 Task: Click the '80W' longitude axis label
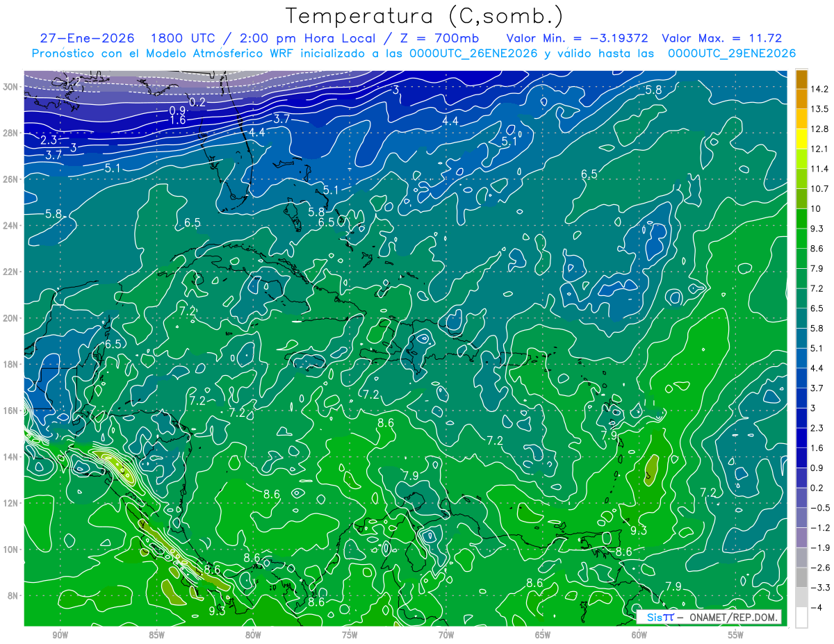pos(253,636)
